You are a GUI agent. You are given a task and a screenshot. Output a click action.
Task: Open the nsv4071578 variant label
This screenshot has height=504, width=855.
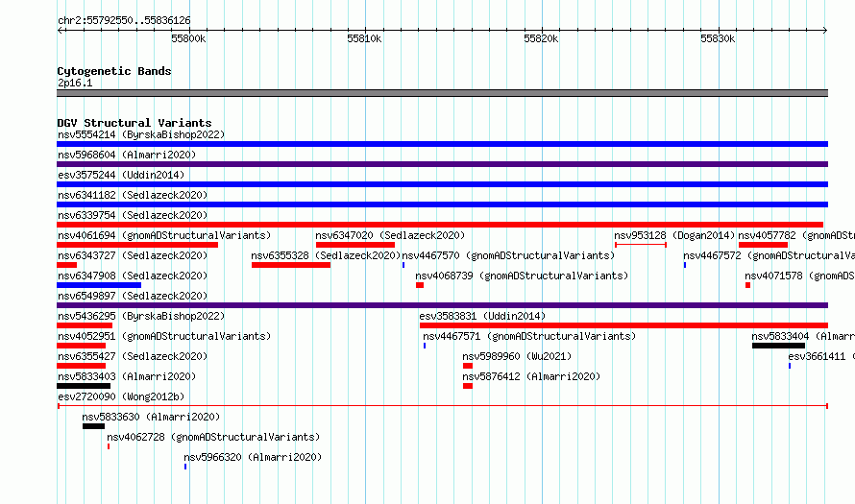(799, 276)
